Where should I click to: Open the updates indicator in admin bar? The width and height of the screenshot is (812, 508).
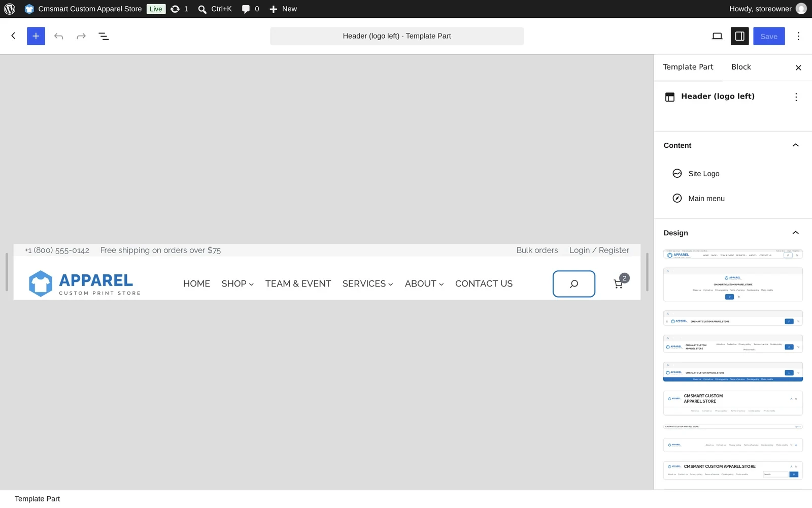[x=179, y=9]
